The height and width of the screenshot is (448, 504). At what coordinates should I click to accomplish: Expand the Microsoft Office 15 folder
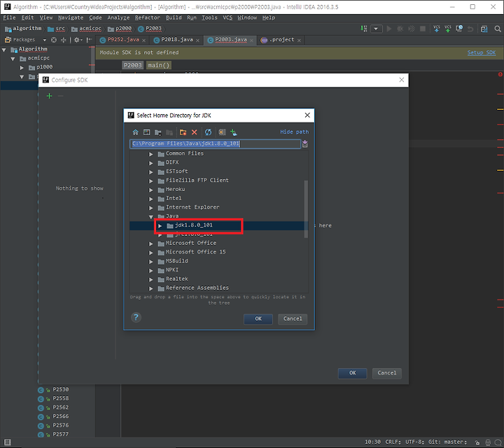coord(150,253)
